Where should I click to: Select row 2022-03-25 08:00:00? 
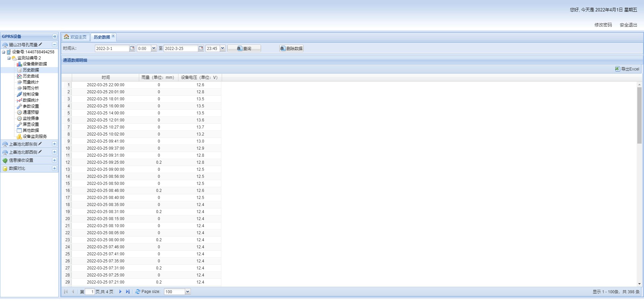(141, 240)
